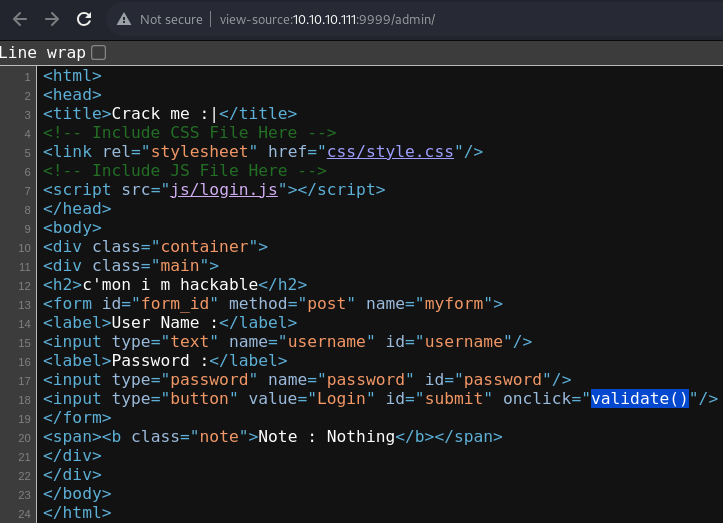Screen dimensions: 723x523
Task: Click the closing </head> tag
Action: [77, 208]
